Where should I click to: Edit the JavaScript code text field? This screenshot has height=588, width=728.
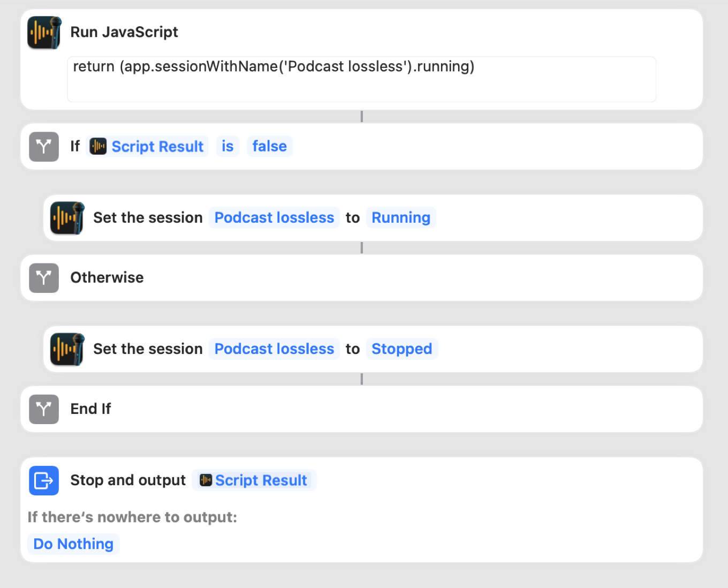361,79
